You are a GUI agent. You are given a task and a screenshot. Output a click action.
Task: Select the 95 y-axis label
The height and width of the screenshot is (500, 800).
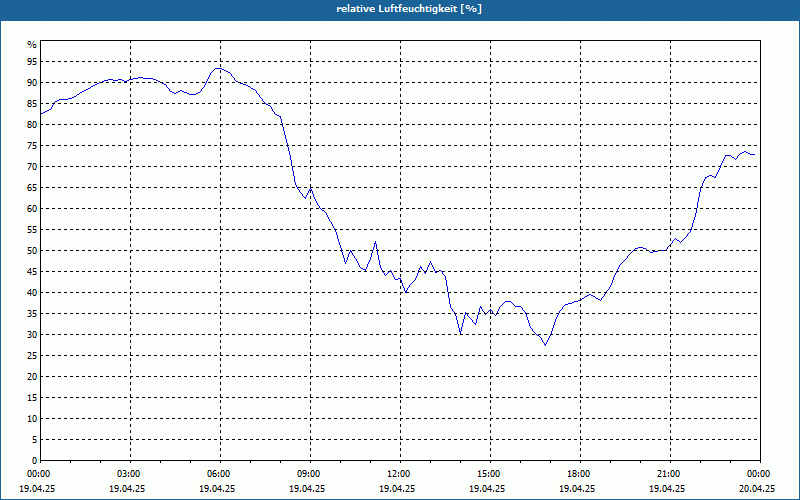click(x=32, y=62)
